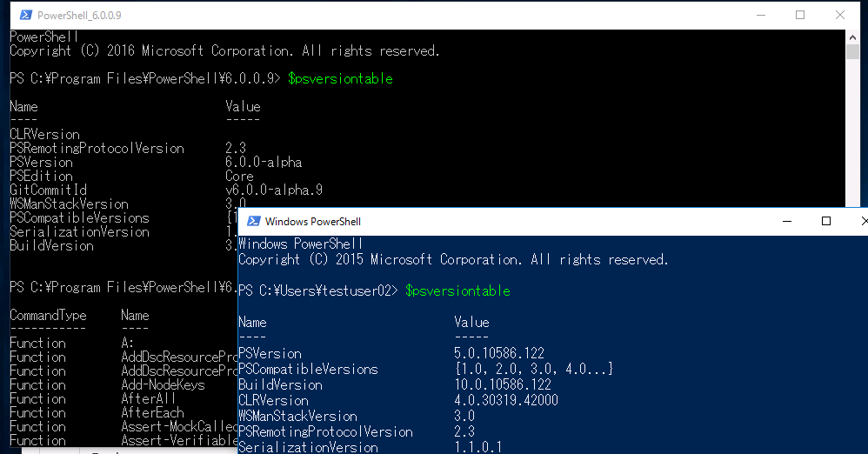Minimize the PowerShell_6.0.0.9 window

tap(761, 15)
